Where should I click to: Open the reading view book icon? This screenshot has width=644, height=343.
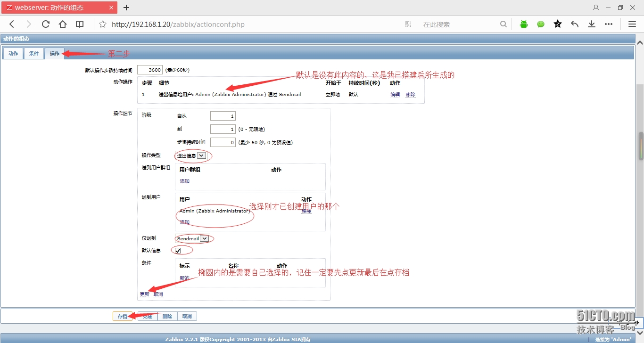click(x=80, y=24)
